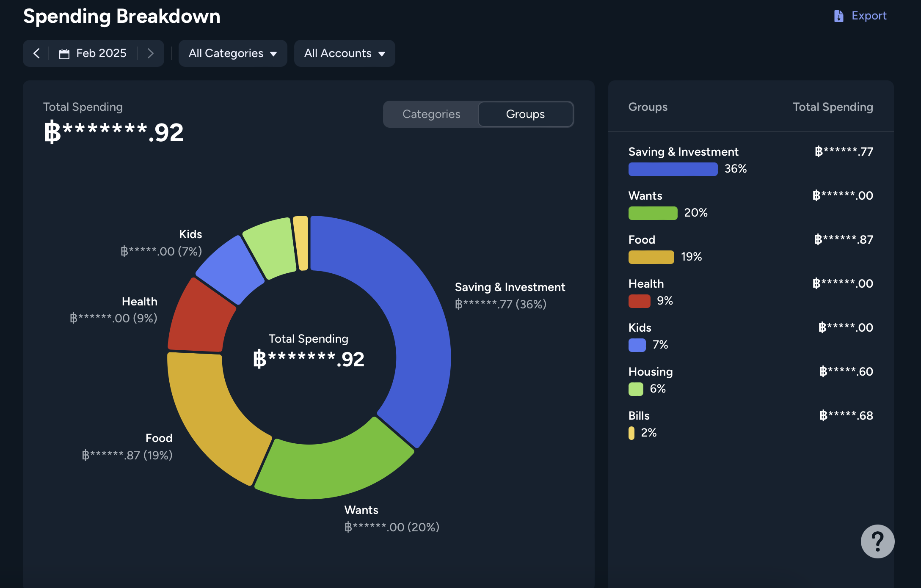Click the Kids 7% blue swatch

point(637,345)
